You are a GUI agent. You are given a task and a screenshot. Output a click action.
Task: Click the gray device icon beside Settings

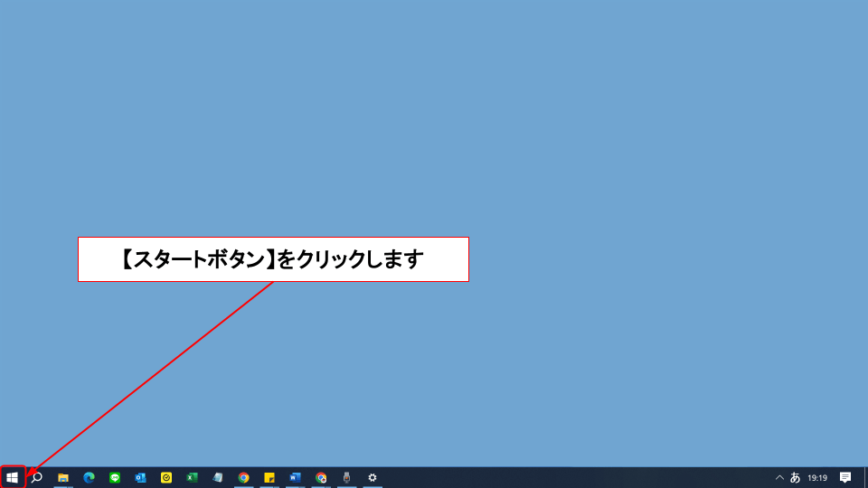[x=346, y=477]
